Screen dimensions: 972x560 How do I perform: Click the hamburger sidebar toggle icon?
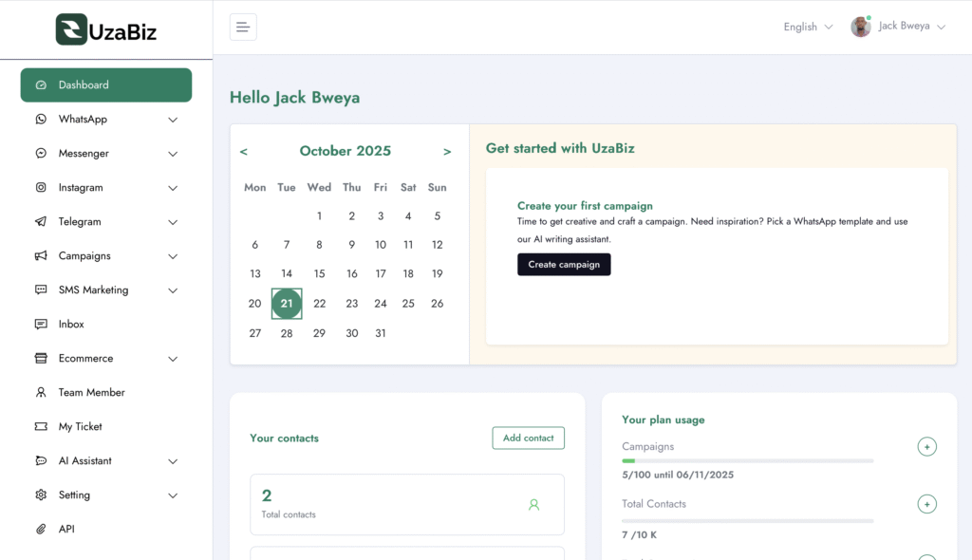[243, 27]
